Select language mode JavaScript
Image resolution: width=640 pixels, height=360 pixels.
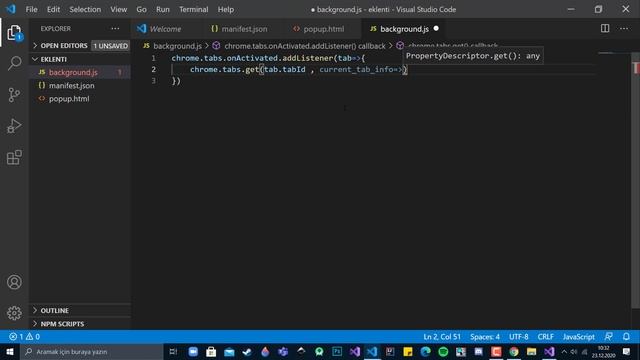tap(578, 337)
